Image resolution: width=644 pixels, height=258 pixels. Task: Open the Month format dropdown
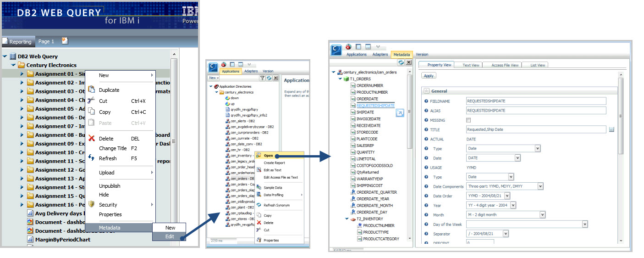pyautogui.click(x=543, y=215)
